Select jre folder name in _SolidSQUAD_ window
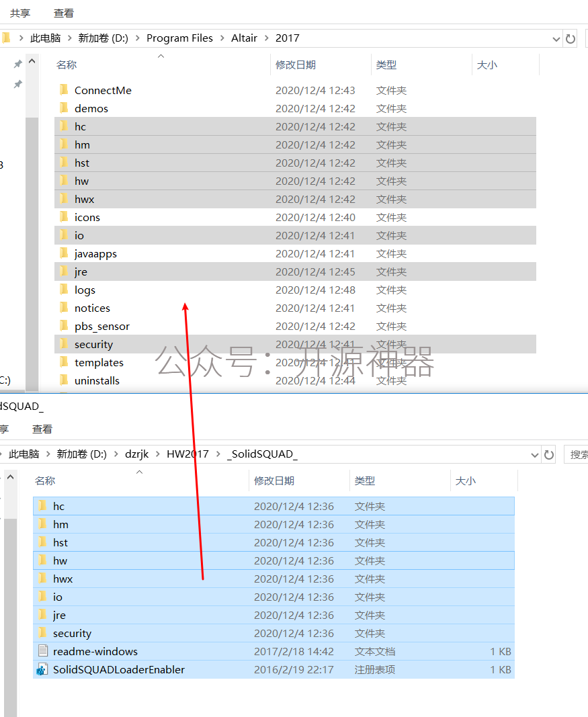The image size is (588, 717). [x=59, y=615]
